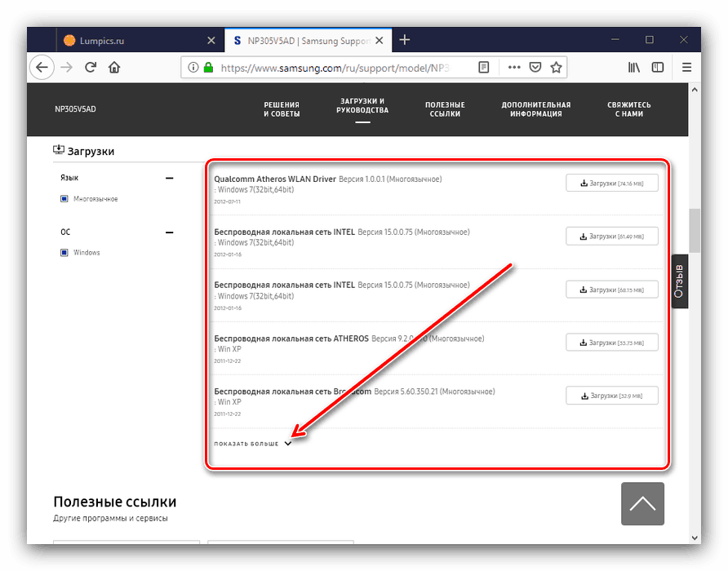Open the Отзыв feedback side tab
The image size is (728, 571).
(680, 281)
